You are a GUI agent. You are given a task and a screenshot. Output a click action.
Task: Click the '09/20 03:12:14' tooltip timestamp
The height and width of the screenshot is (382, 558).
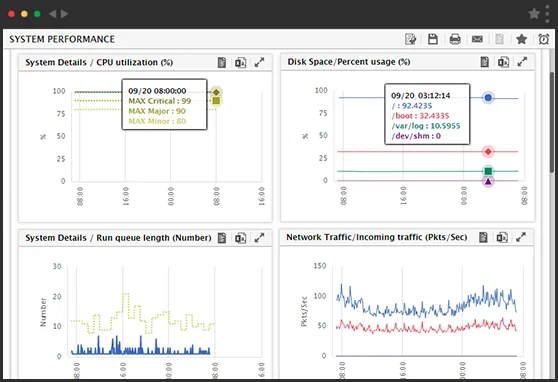[x=421, y=96]
